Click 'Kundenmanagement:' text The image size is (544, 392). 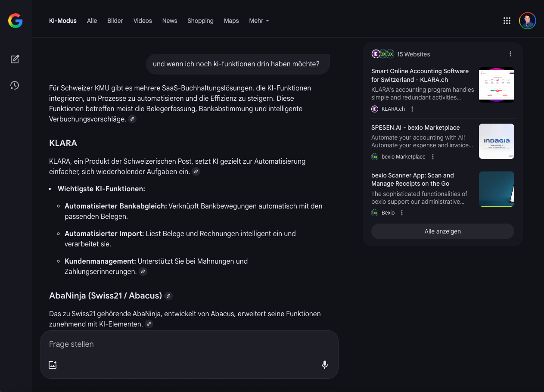100,261
